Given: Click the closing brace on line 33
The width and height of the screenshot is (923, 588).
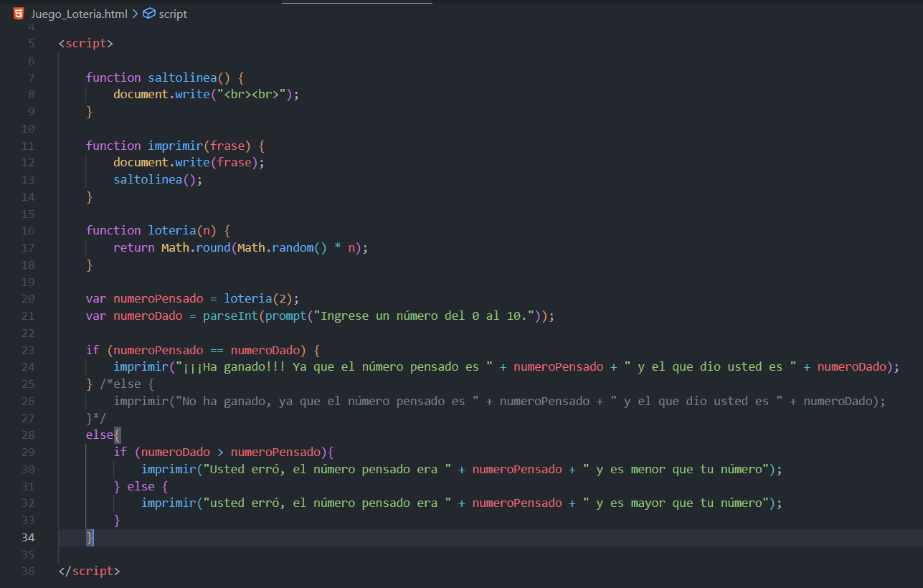Looking at the screenshot, I should click(x=117, y=521).
